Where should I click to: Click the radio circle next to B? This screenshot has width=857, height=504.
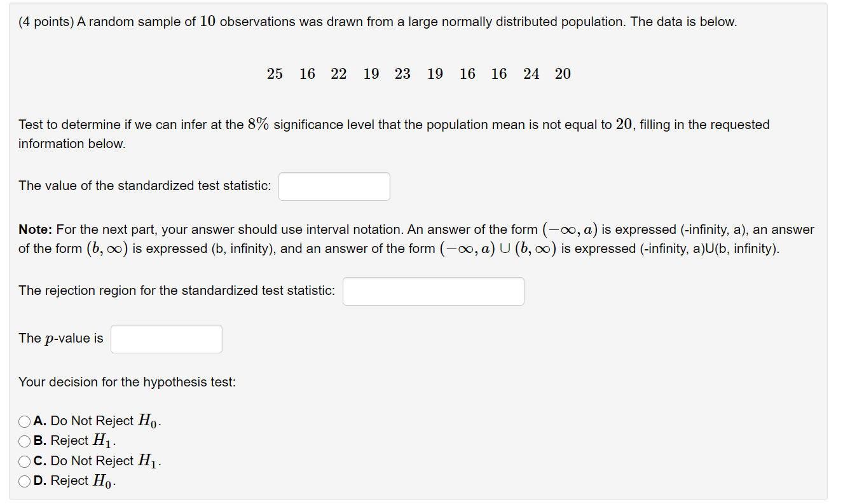[24, 441]
